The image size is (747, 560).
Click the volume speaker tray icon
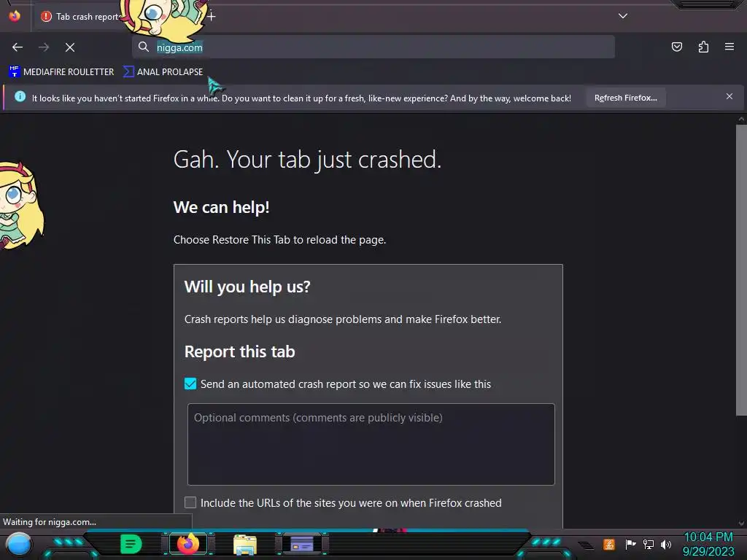tap(666, 544)
